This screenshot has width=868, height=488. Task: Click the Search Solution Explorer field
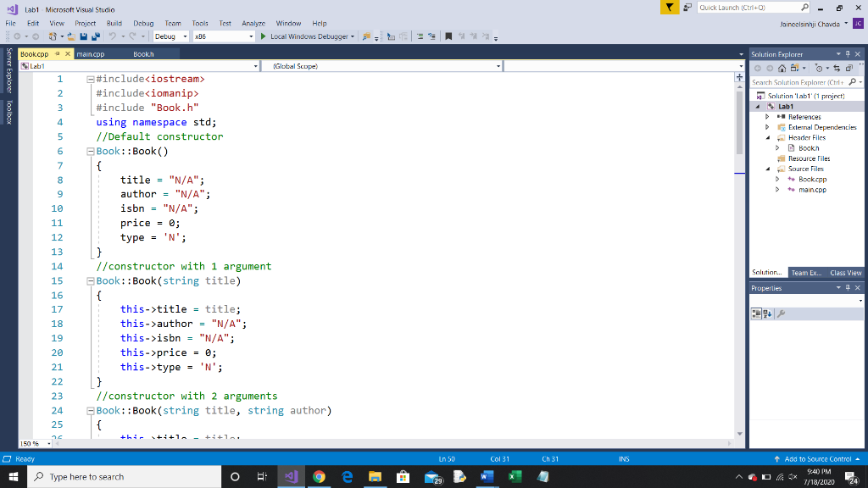point(806,82)
